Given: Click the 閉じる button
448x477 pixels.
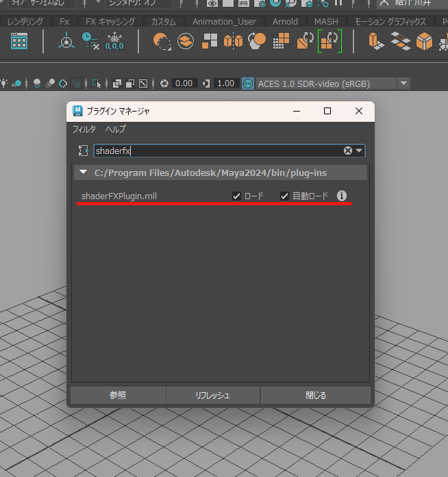Looking at the screenshot, I should tap(316, 395).
